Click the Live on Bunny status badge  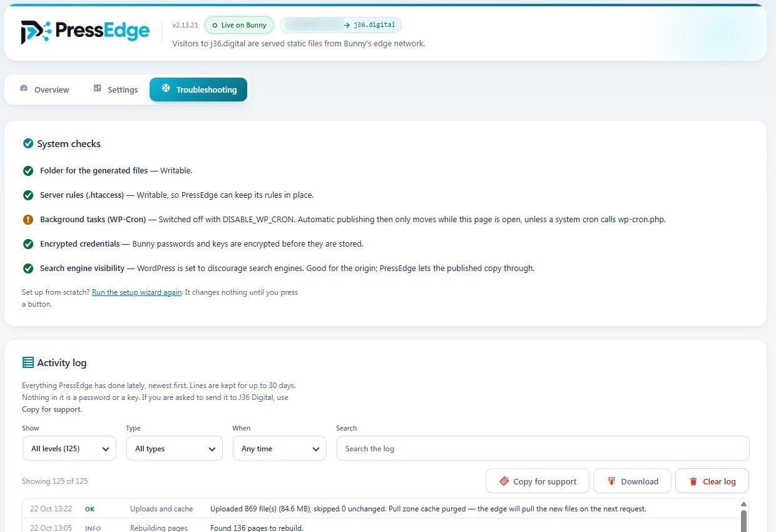coord(239,25)
